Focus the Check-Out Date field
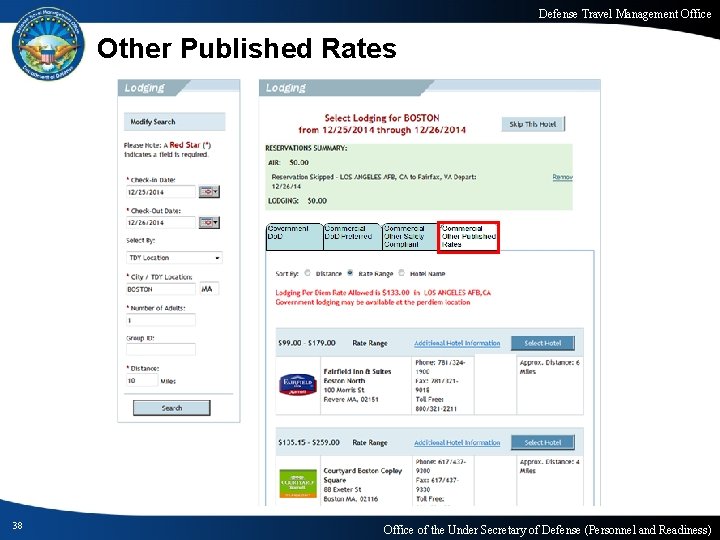Screen dimensions: 720x540 tap(161, 223)
